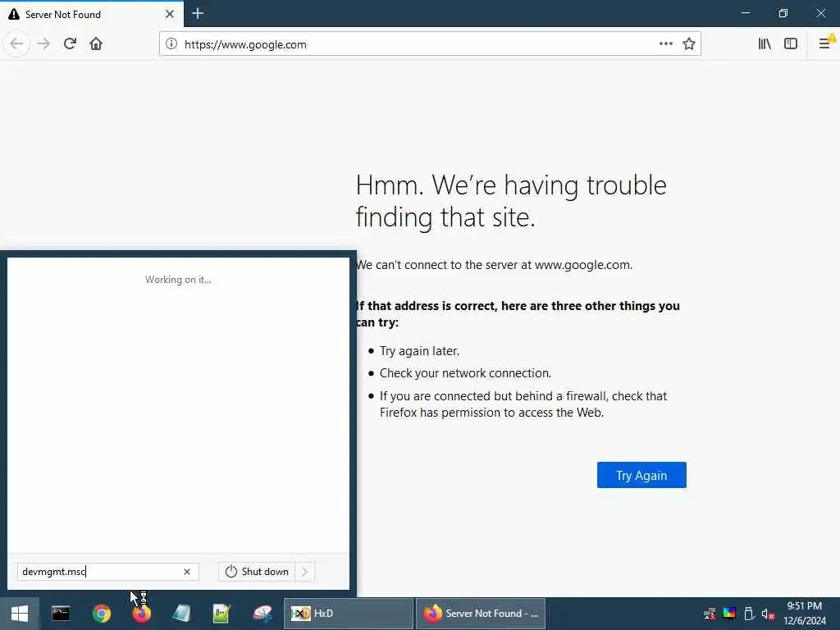Bookmark this page with the star
The image size is (840, 630).
pyautogui.click(x=689, y=44)
